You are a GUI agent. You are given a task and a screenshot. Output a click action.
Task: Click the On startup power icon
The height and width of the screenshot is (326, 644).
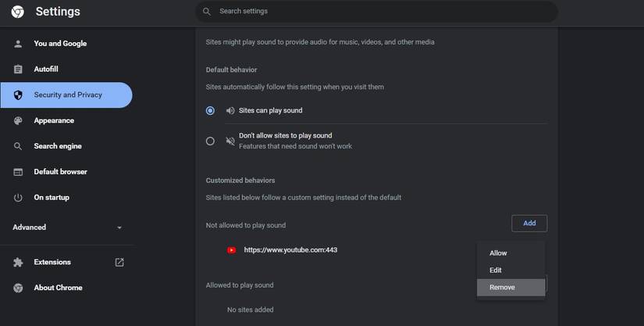pyautogui.click(x=18, y=198)
